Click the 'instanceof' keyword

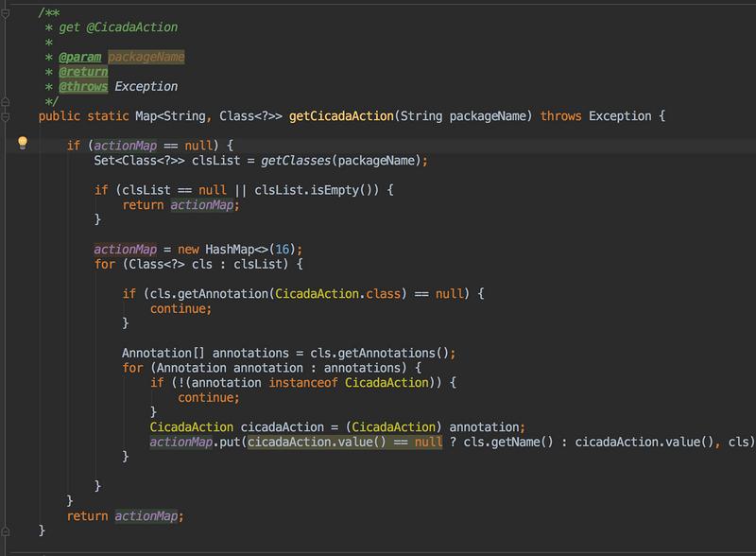point(303,383)
